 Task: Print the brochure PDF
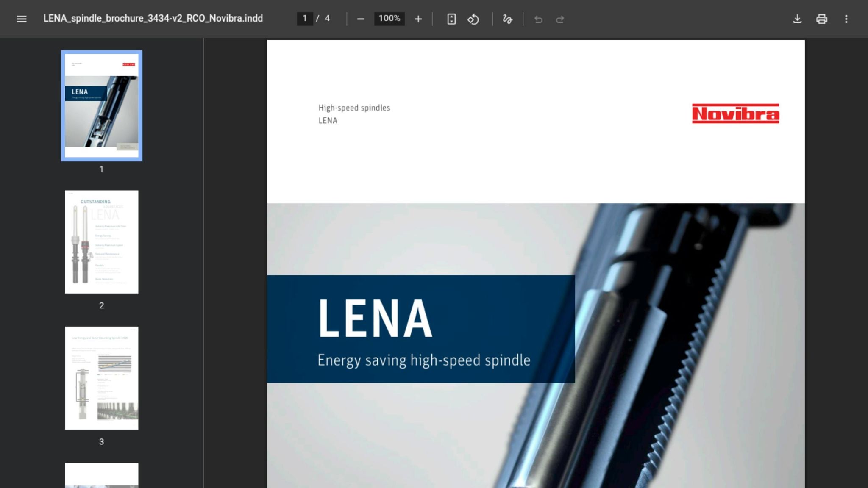click(822, 19)
